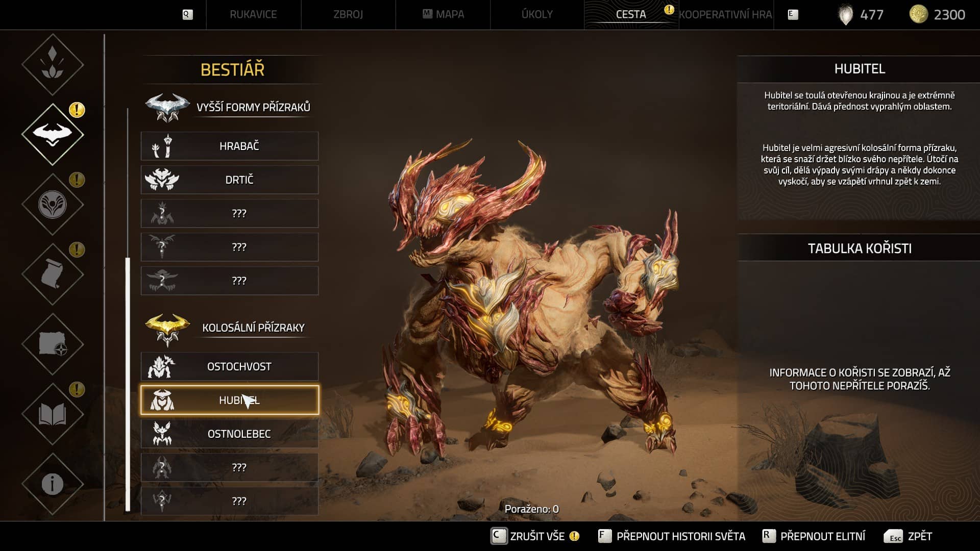Select the Ostochvost bestiary entry

(x=230, y=366)
